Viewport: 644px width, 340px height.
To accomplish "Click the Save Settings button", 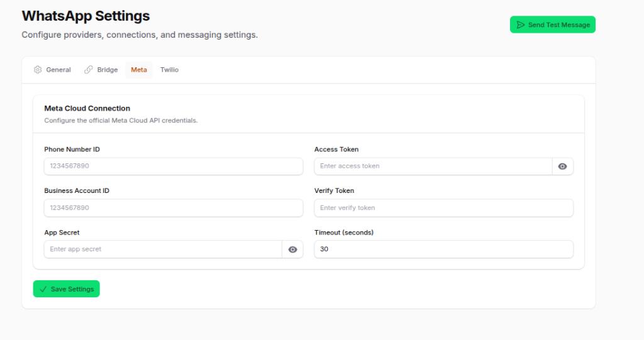I will coord(67,289).
